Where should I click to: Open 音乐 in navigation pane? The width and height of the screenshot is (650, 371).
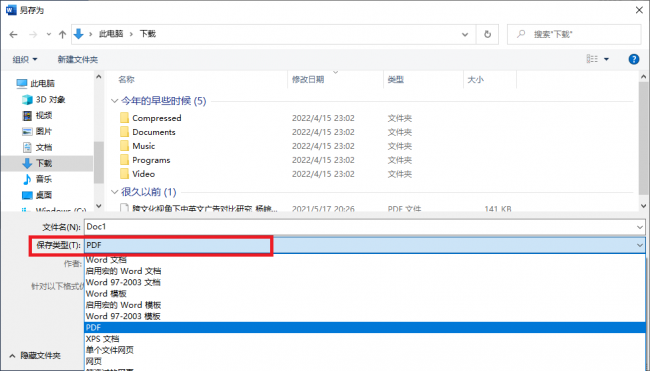pyautogui.click(x=37, y=179)
